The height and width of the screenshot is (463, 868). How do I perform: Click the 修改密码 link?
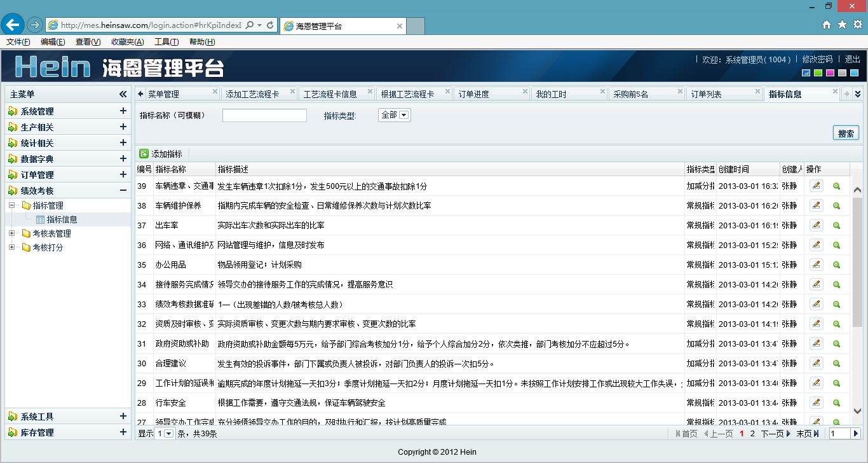click(x=817, y=59)
